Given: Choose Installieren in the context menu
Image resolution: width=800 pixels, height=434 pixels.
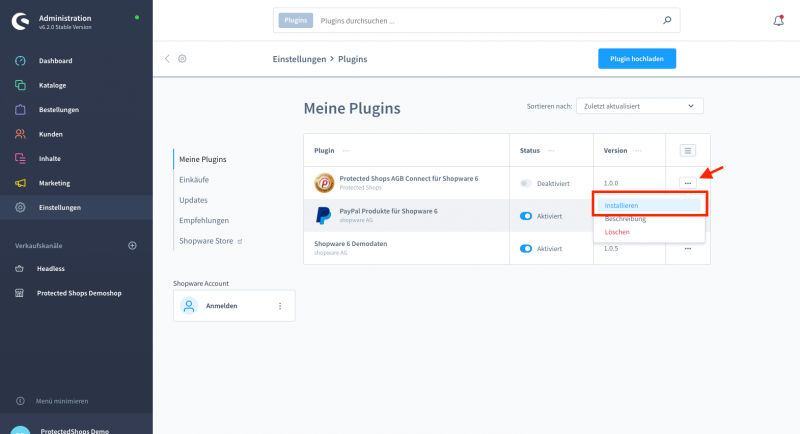Looking at the screenshot, I should [649, 206].
